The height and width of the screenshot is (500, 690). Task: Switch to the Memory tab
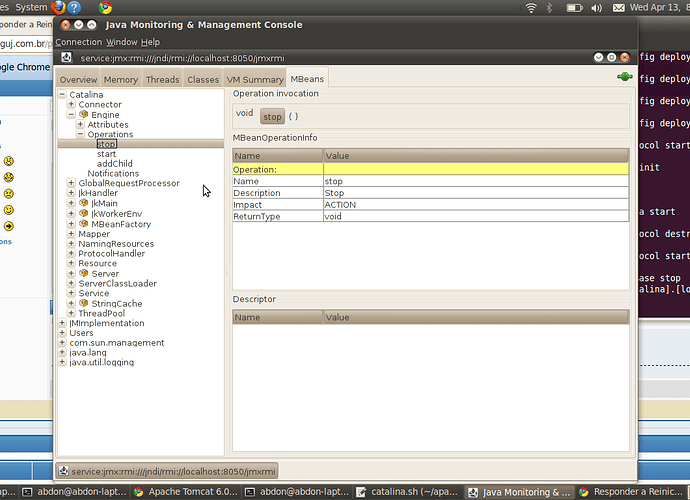click(x=121, y=79)
